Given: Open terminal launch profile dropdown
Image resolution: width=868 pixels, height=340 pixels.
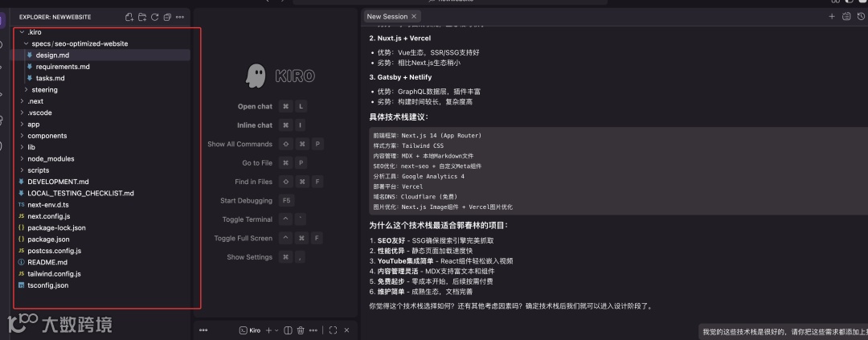Looking at the screenshot, I should coord(276,330).
